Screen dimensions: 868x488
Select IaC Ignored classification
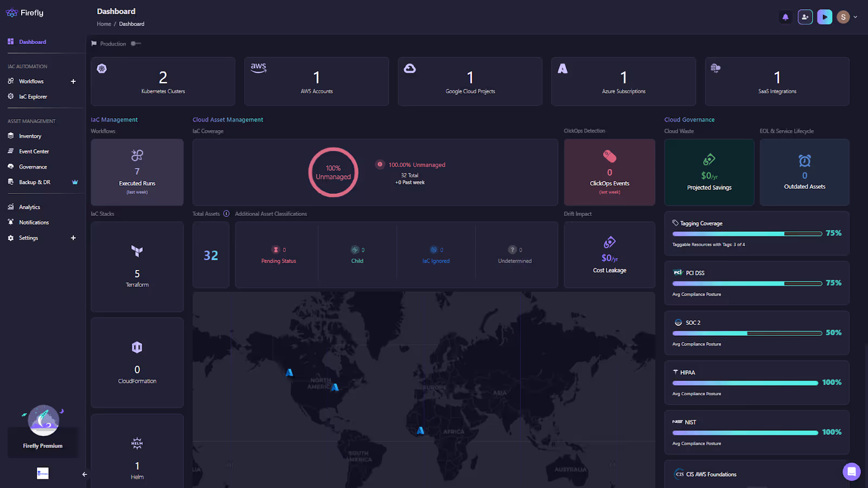(x=436, y=255)
